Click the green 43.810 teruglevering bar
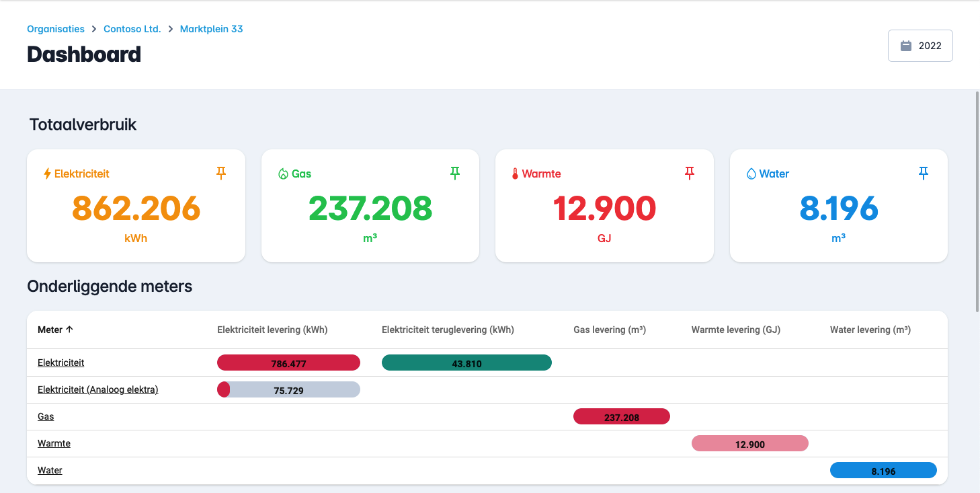 coord(466,363)
